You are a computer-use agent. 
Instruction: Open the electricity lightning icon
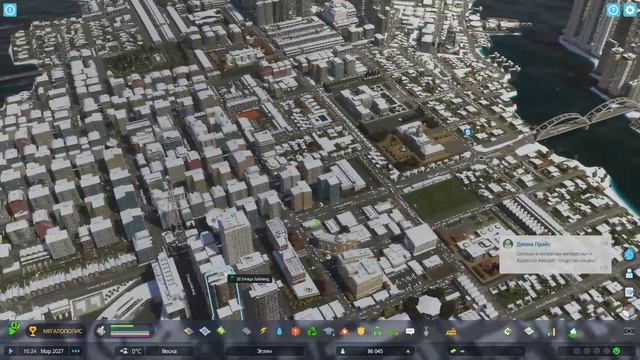pos(263,331)
